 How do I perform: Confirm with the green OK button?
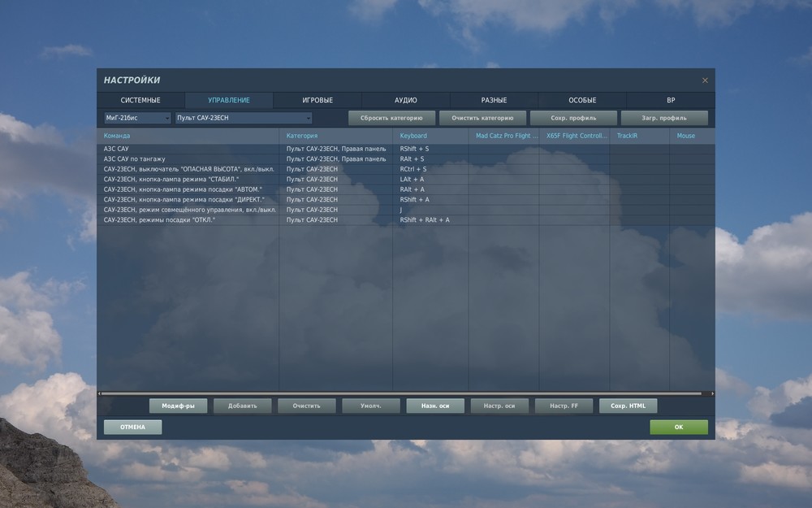click(679, 428)
